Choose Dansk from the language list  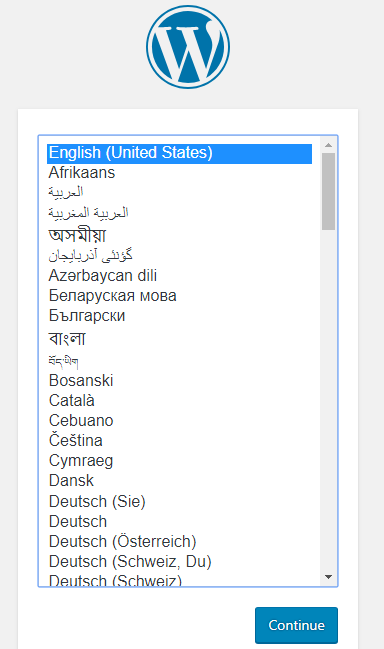pyautogui.click(x=180, y=481)
